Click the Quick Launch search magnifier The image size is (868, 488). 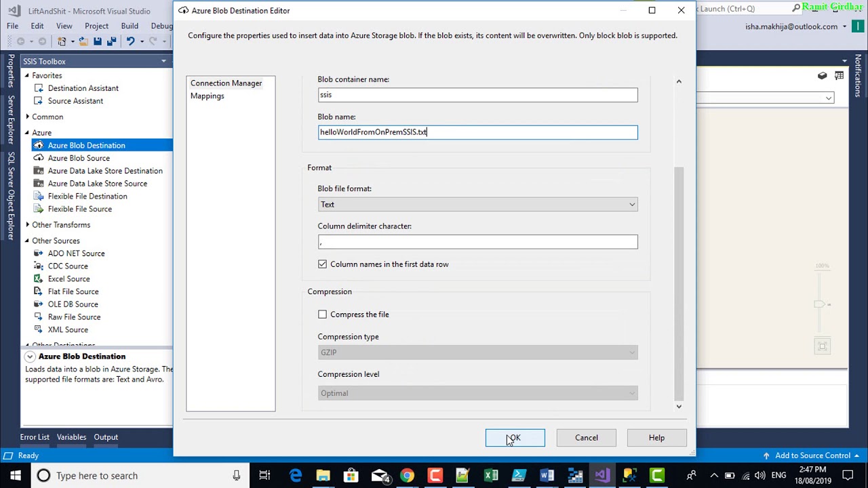(x=795, y=9)
